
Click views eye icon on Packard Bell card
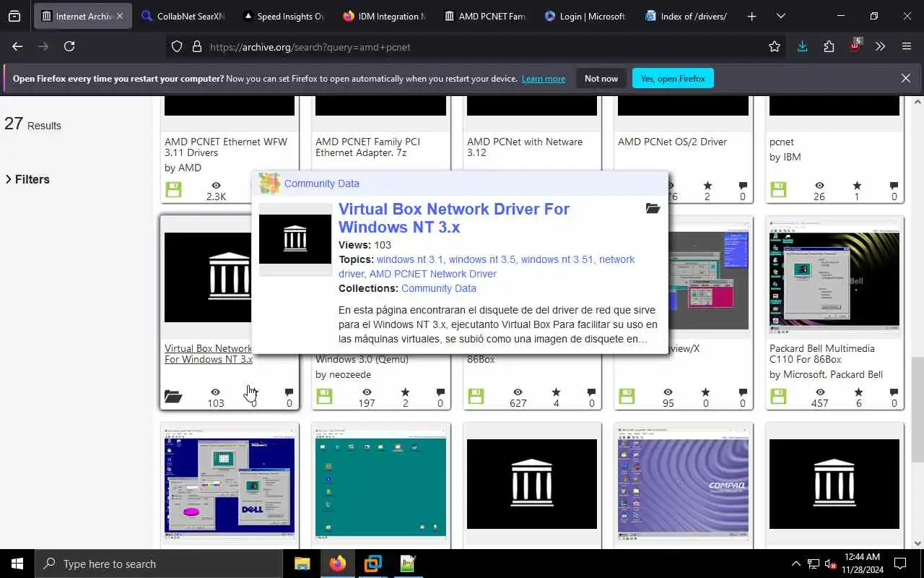click(819, 392)
